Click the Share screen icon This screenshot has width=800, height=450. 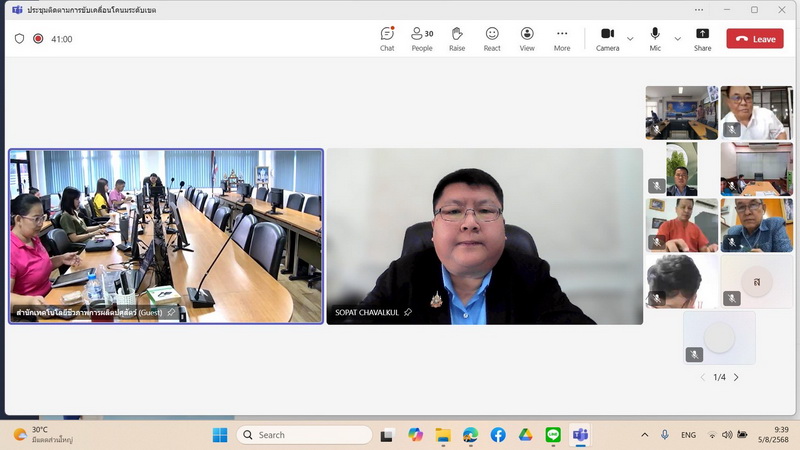click(x=702, y=38)
